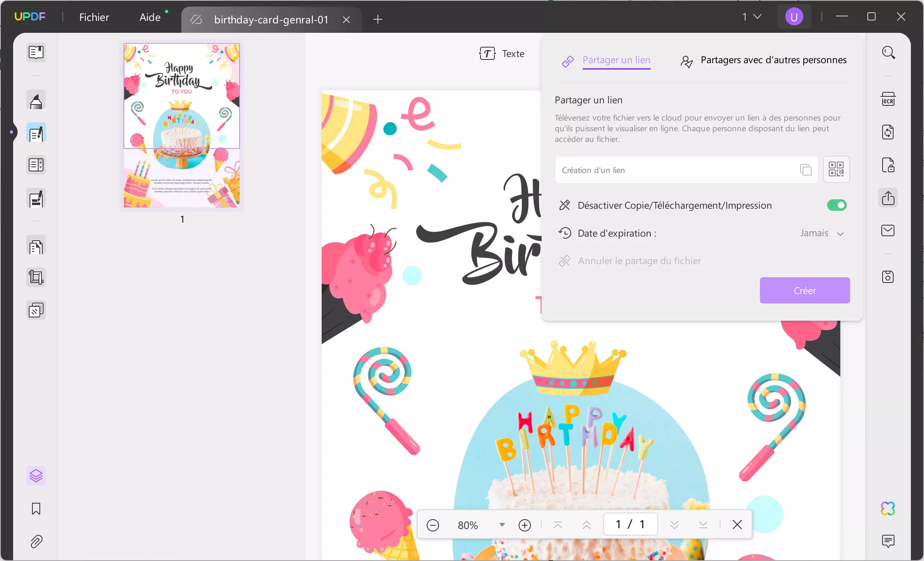Select the page 1 thumbnail
The width and height of the screenshot is (924, 561).
(182, 125)
